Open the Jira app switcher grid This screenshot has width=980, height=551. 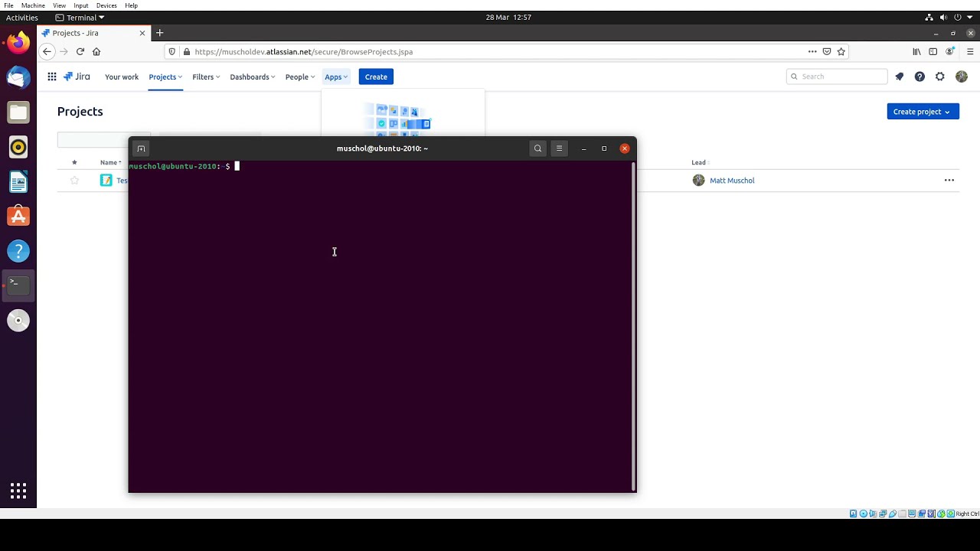click(x=51, y=77)
